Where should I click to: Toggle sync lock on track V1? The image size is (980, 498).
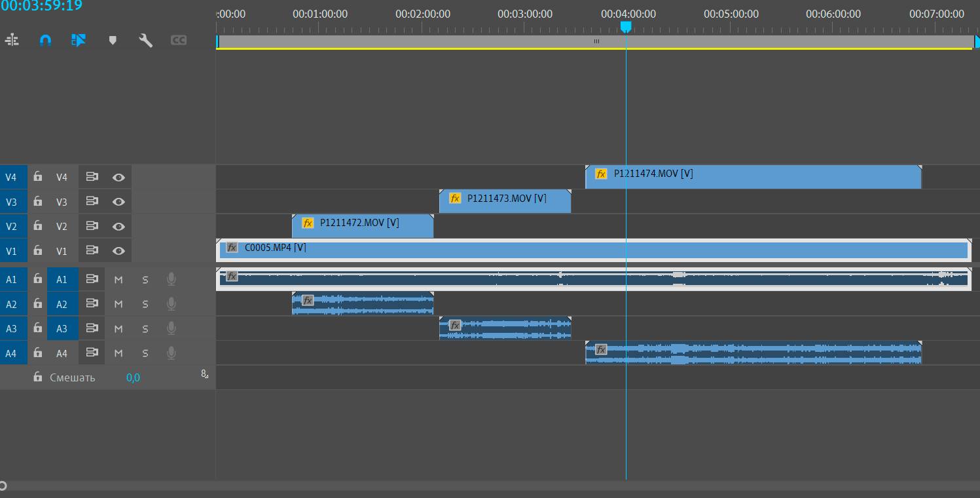[x=92, y=250]
